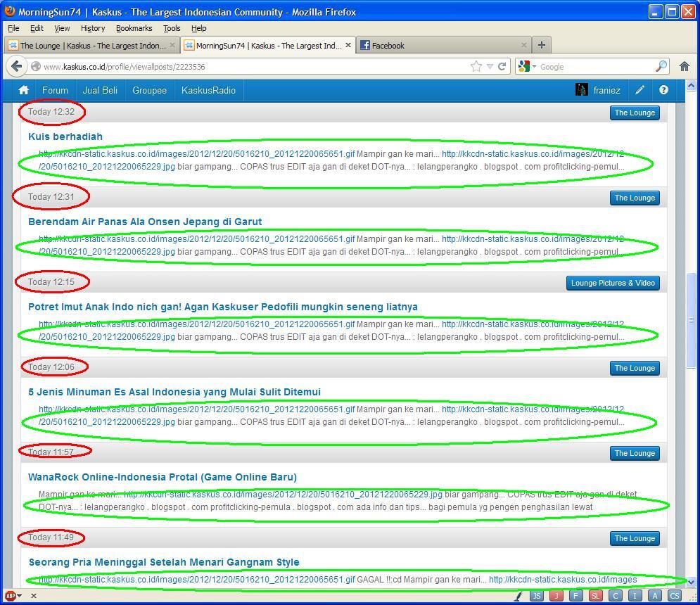Click The Lounge button beside Today 11:49

(635, 538)
